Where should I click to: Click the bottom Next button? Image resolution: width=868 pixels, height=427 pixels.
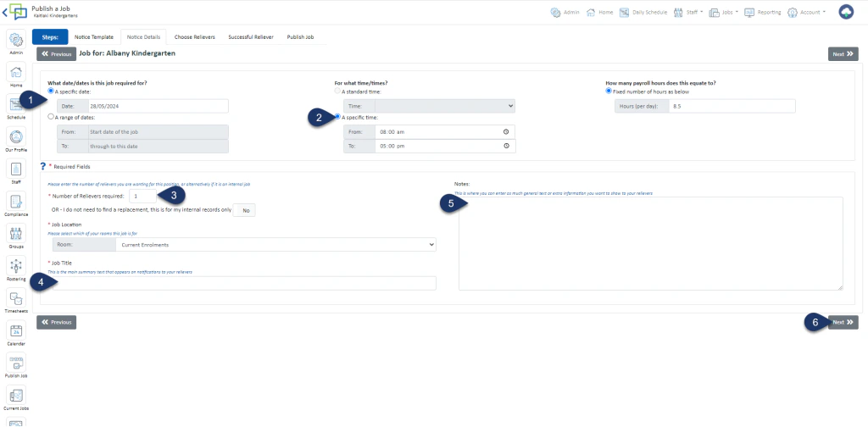click(x=843, y=322)
